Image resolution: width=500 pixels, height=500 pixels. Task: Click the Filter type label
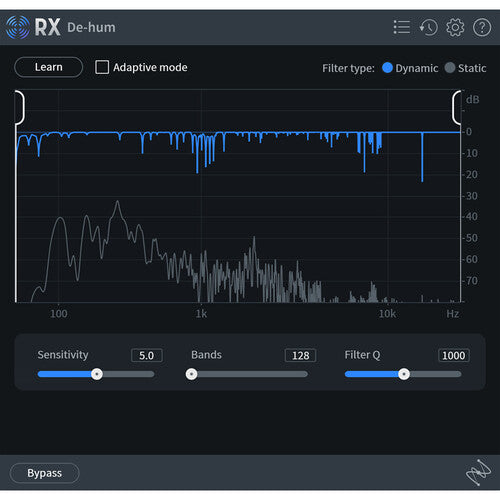tap(348, 68)
